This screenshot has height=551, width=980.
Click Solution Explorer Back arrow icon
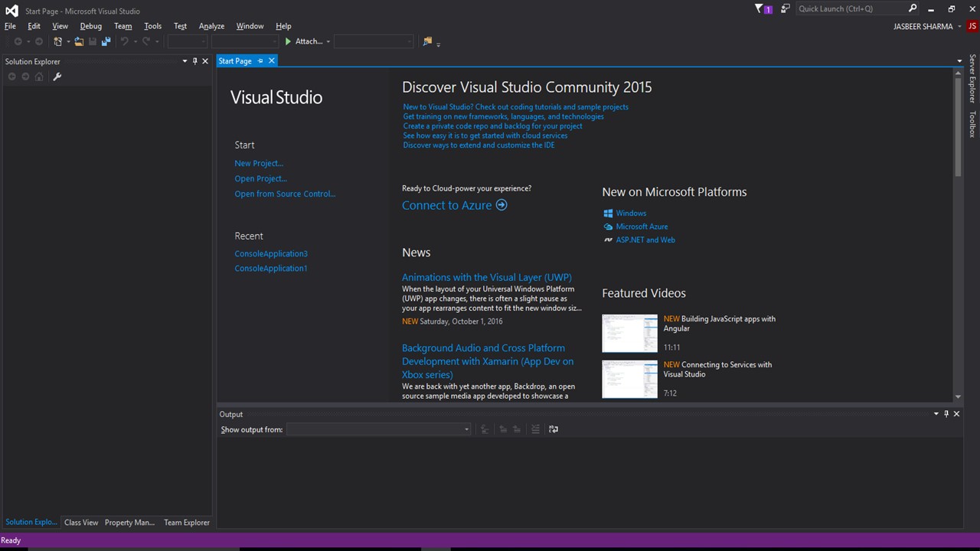coord(11,77)
